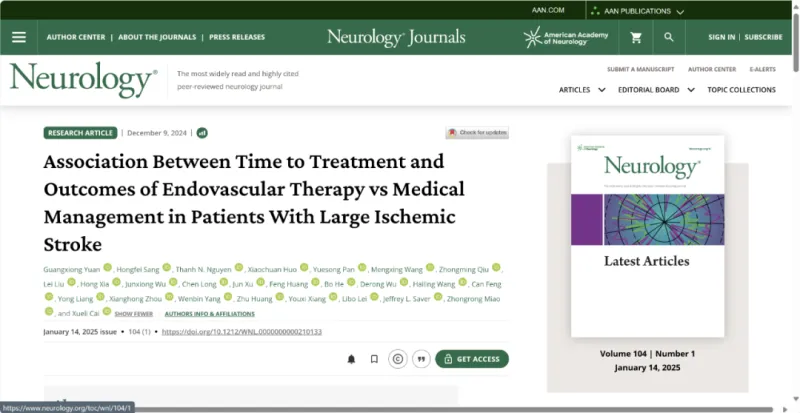
Task: Collapse authors with Show Fewer
Action: tap(134, 314)
